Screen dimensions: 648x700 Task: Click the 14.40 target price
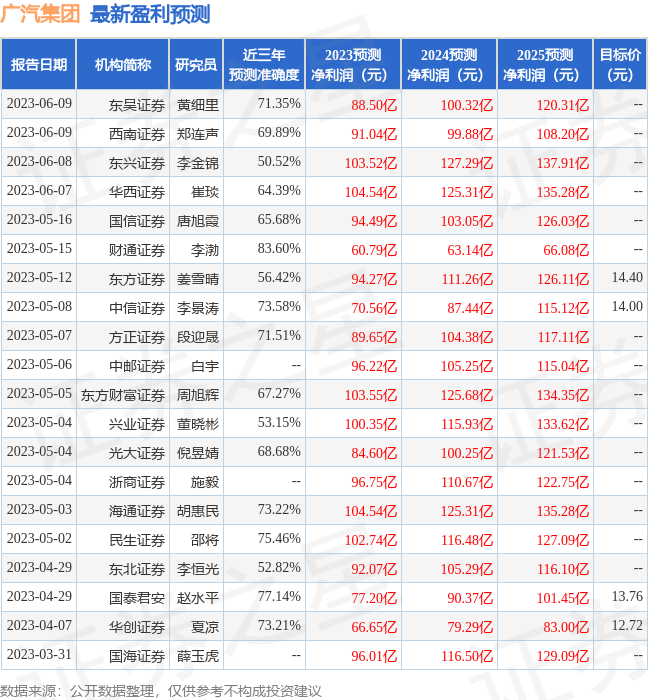(x=627, y=277)
